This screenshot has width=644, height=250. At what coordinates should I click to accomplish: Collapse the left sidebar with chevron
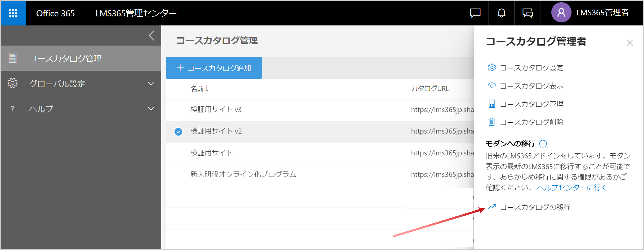coord(151,35)
